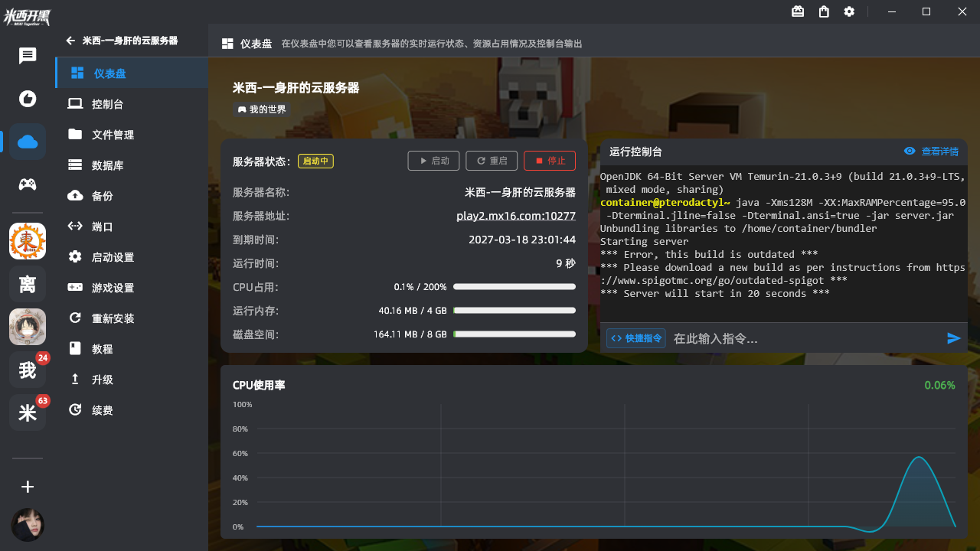This screenshot has width=980, height=551.
Task: Focus the command input field
Action: [x=804, y=338]
